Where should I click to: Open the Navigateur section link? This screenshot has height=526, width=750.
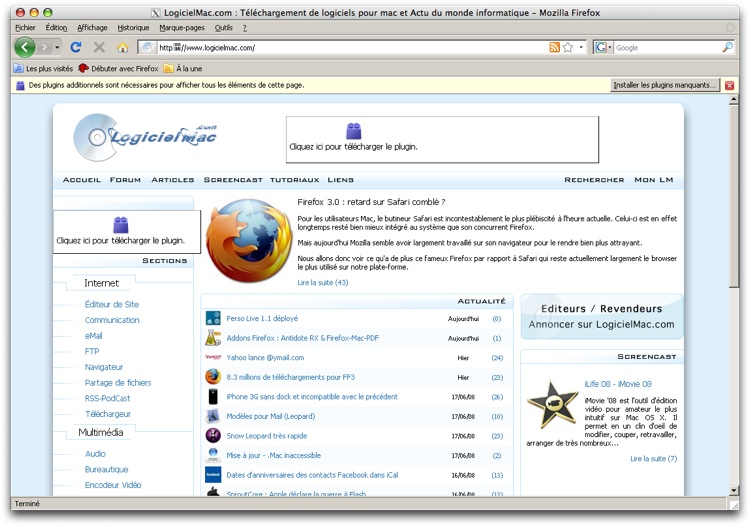click(x=104, y=367)
